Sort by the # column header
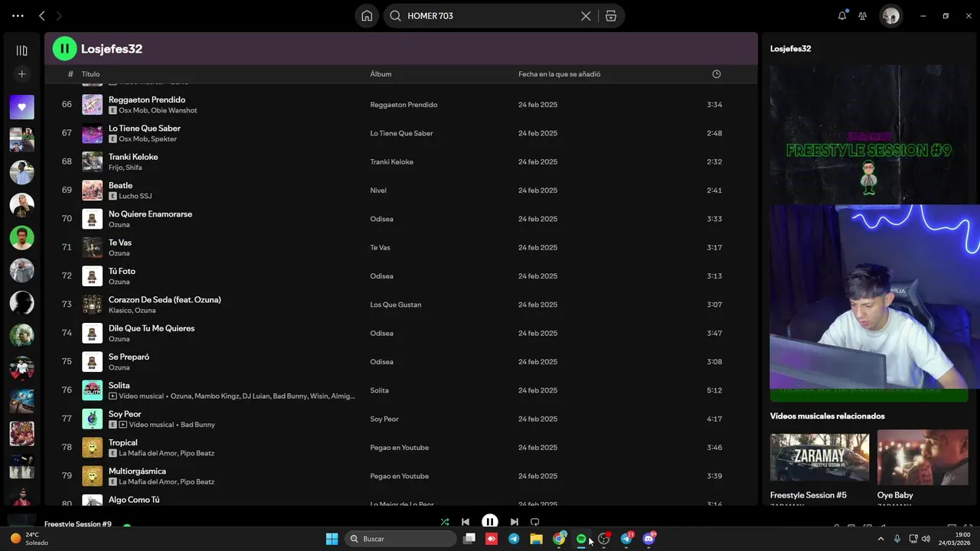 pyautogui.click(x=70, y=74)
